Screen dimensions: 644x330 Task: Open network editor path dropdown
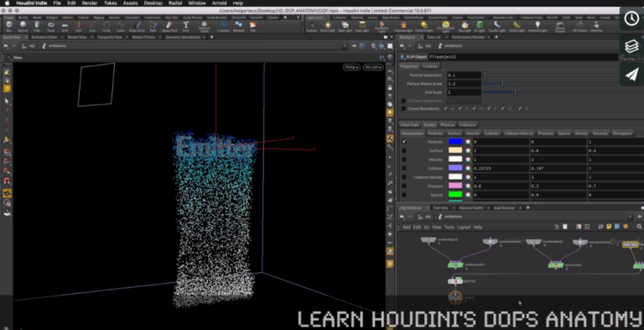630,217
